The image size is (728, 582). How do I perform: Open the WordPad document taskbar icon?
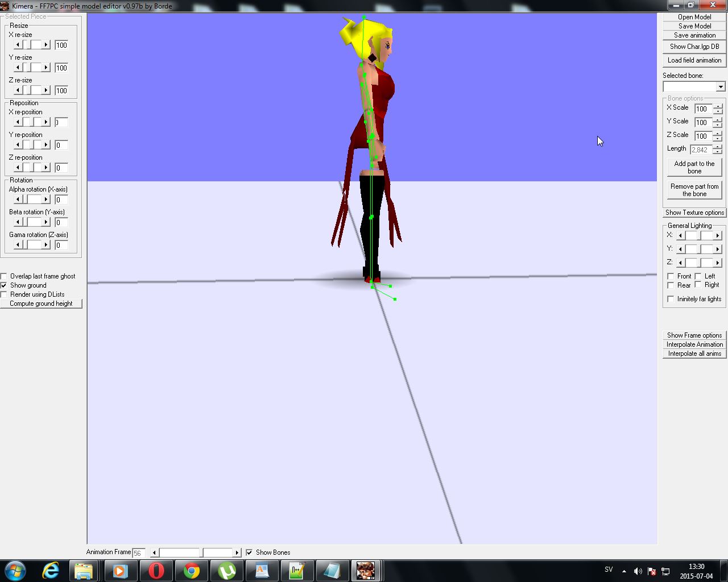coord(262,571)
